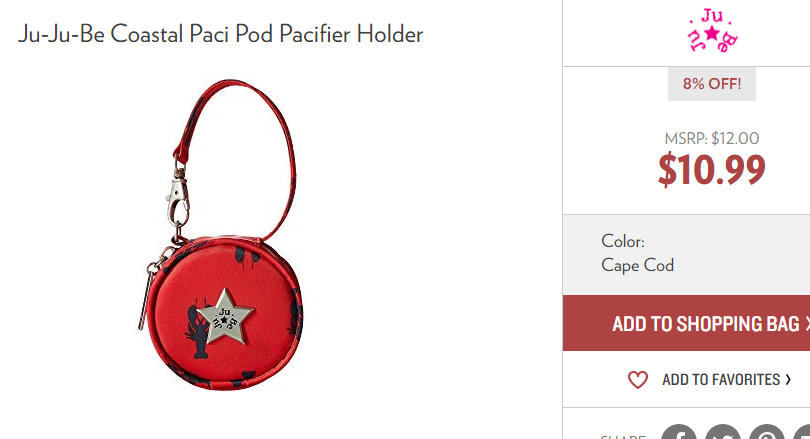Screen dimensions: 810x439
Task: Click the arrow on the shopping bag button
Action: [x=807, y=324]
